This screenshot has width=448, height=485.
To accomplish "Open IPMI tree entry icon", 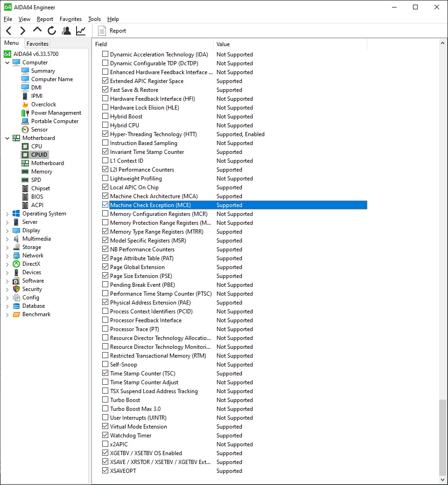I will [x=25, y=96].
